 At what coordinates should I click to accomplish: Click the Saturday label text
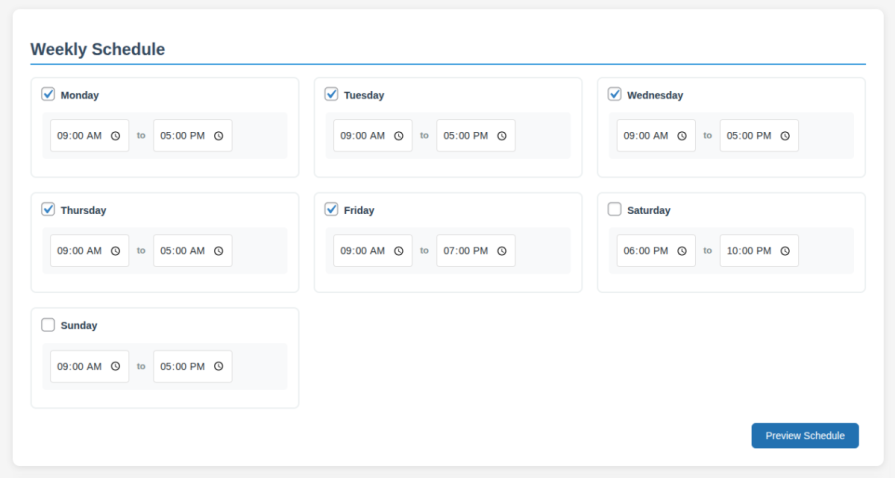click(x=649, y=211)
